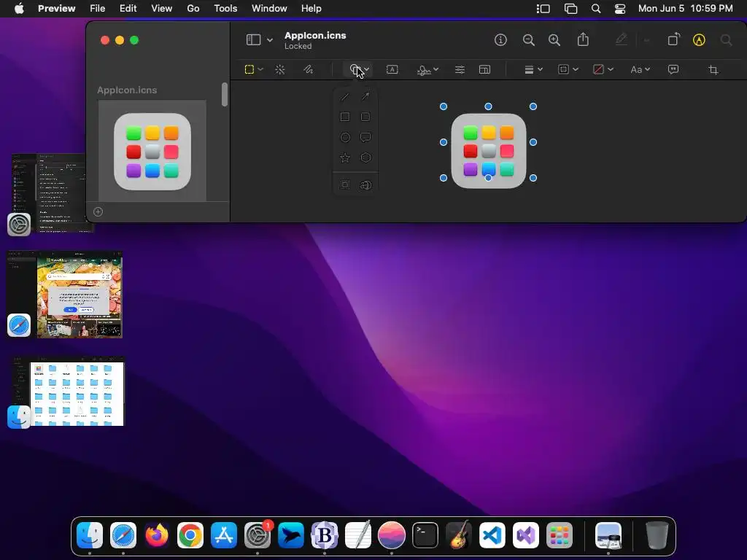The height and width of the screenshot is (560, 747).
Task: Add a Text box annotation
Action: point(392,69)
